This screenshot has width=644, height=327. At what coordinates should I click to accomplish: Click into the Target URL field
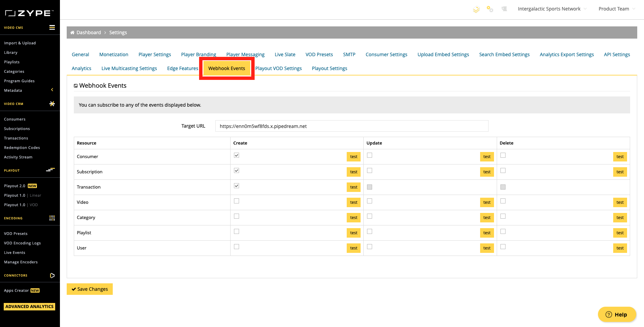(x=352, y=126)
